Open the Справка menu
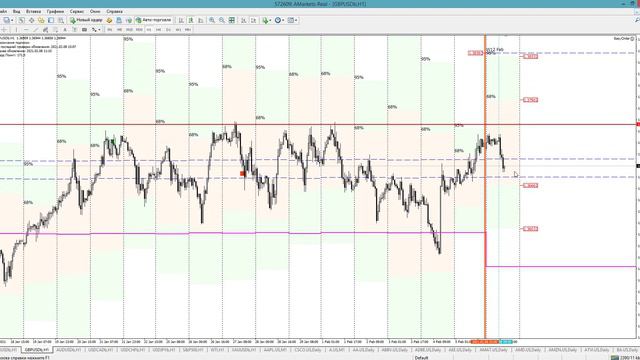The width and height of the screenshot is (640, 360). point(114,11)
